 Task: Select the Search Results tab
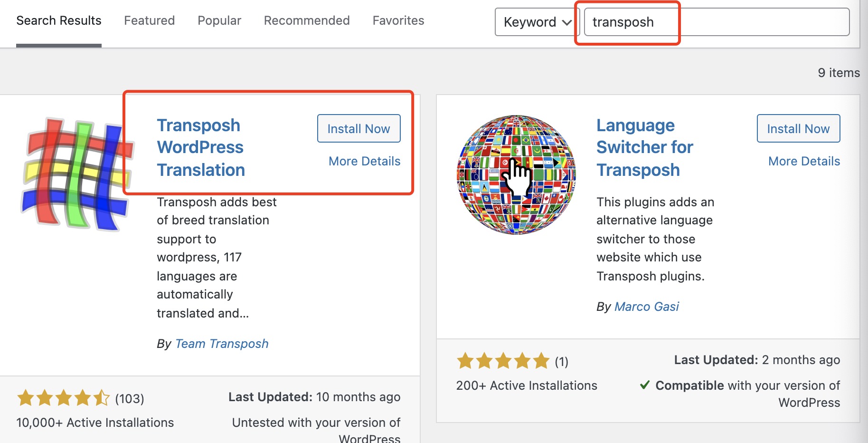coord(59,20)
